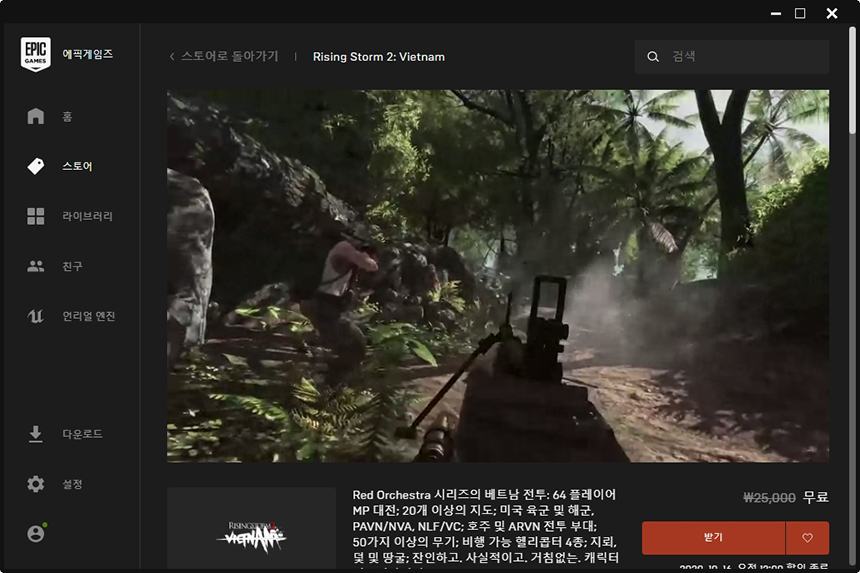860x573 pixels.
Task: Click the vertical scrollbar thumb
Action: click(852, 81)
